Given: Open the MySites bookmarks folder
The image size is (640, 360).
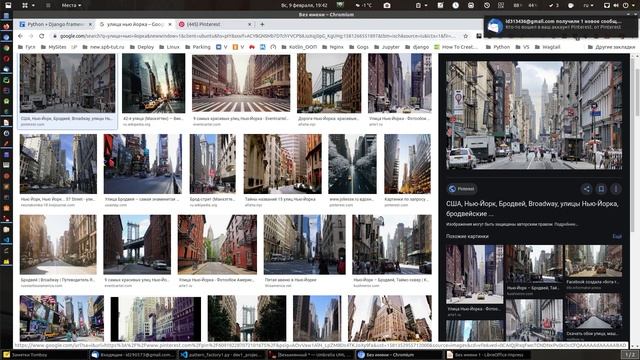Looking at the screenshot, I should [x=54, y=47].
